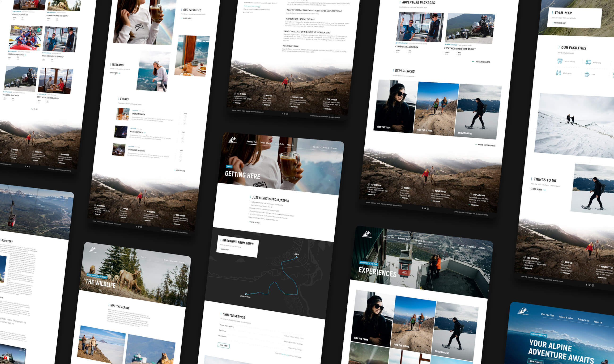This screenshot has width=614, height=364.
Task: Open About Us on Getting Here page
Action: click(x=290, y=145)
